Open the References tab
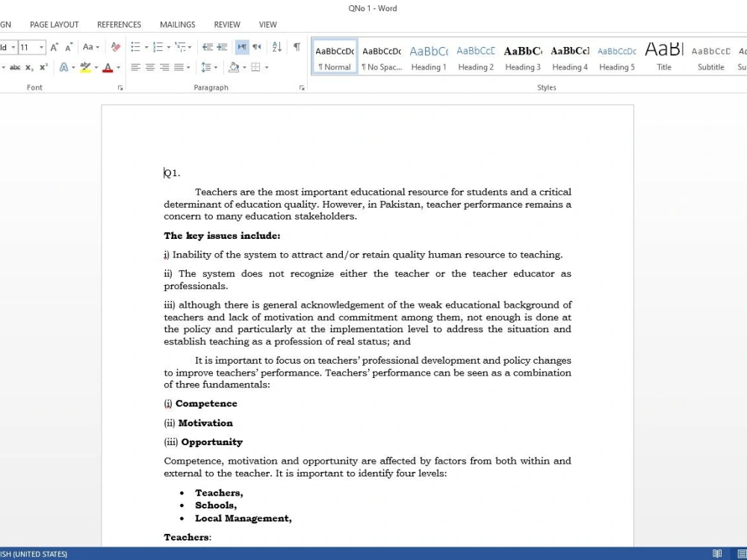Image resolution: width=747 pixels, height=560 pixels. pyautogui.click(x=119, y=25)
